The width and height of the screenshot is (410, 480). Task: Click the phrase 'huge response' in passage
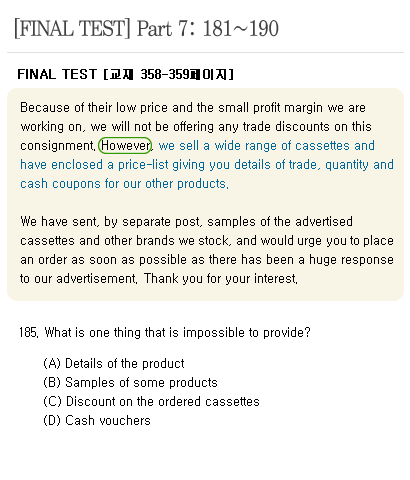click(351, 260)
